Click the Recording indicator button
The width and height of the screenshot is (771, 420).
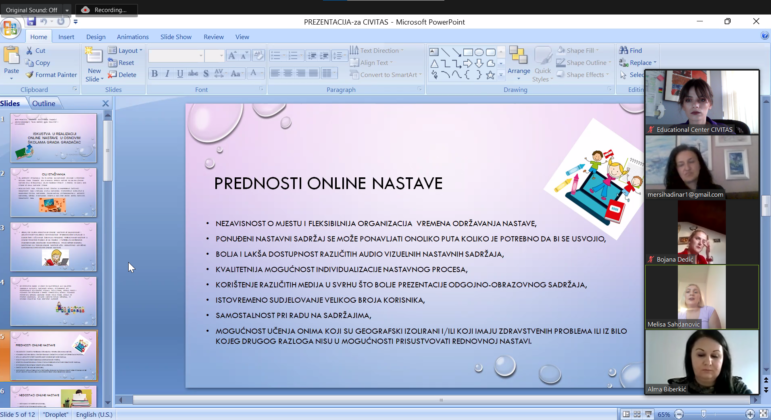click(x=104, y=10)
